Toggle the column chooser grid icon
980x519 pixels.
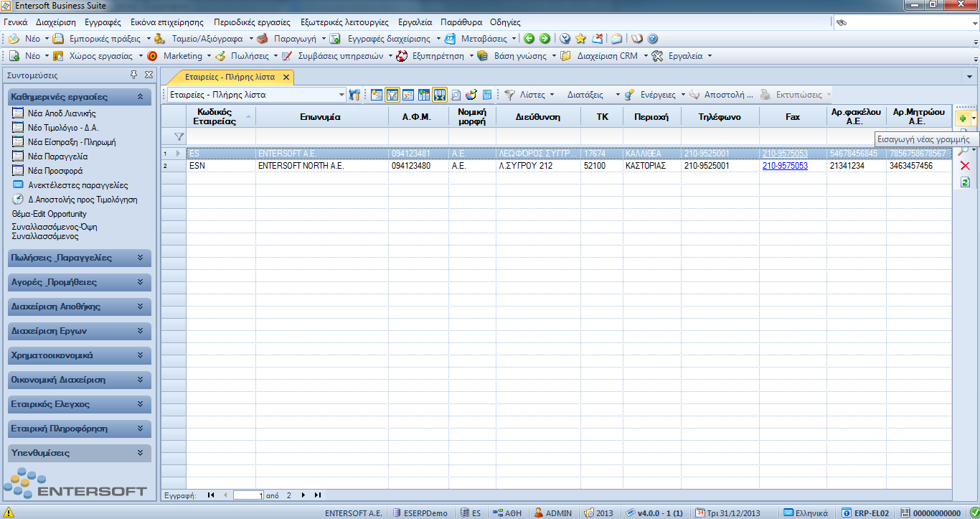click(424, 94)
